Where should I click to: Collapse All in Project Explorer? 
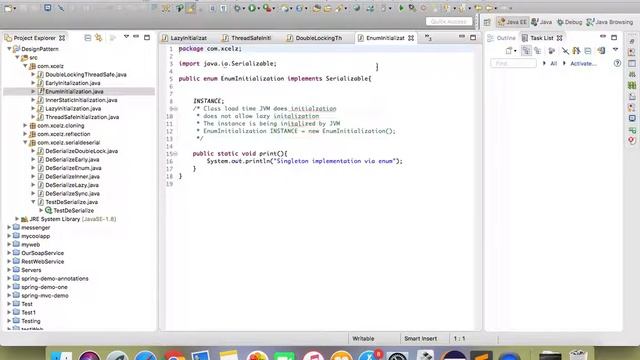click(x=87, y=38)
